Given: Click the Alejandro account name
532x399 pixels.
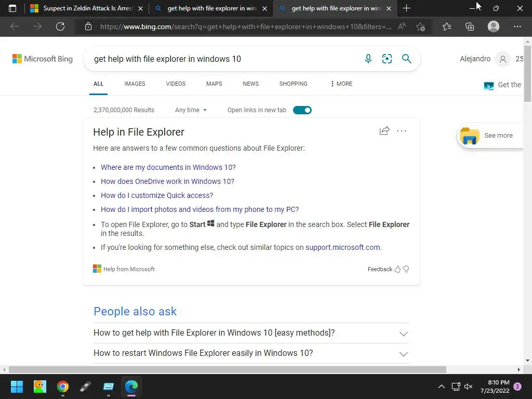Looking at the screenshot, I should point(475,59).
